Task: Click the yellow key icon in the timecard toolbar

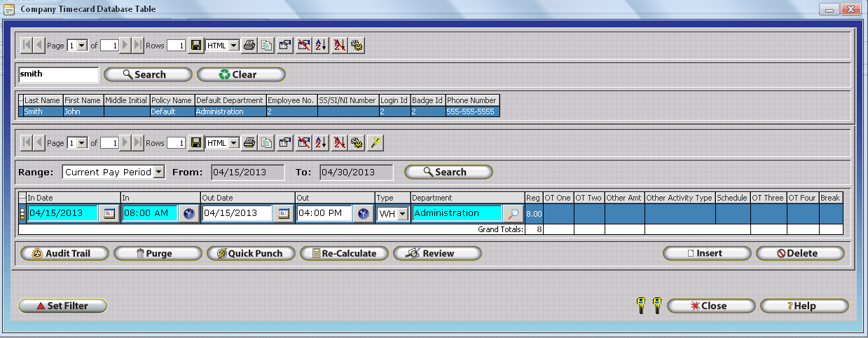Action: 376,142
